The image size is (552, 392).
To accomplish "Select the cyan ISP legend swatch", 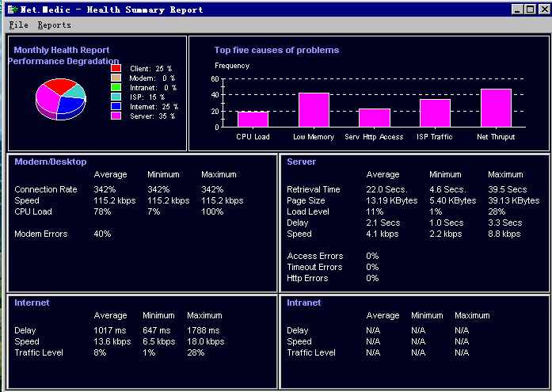I will pos(116,97).
